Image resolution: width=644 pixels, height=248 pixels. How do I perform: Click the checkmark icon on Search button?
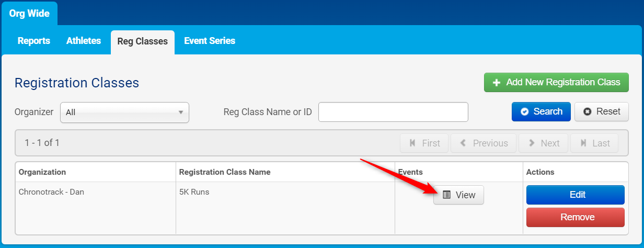point(524,111)
